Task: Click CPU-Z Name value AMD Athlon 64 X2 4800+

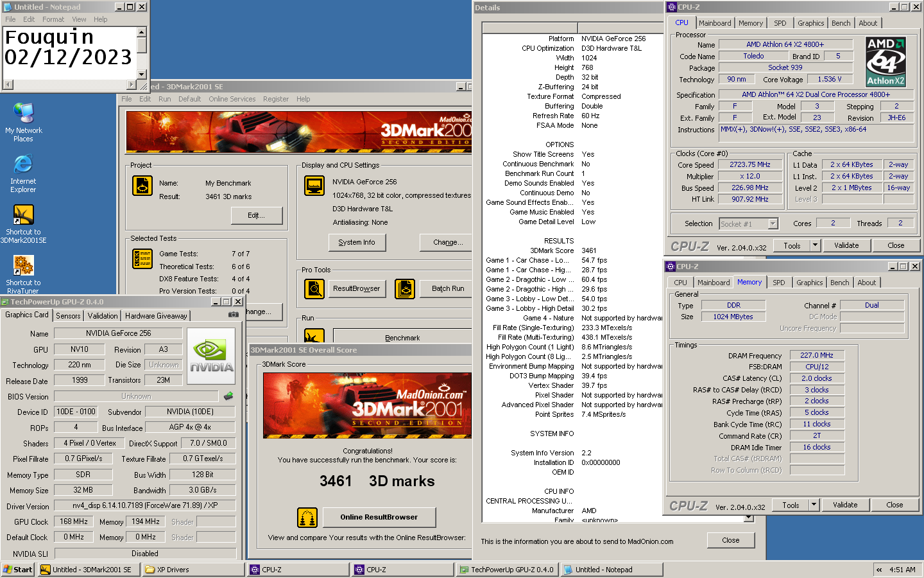Action: pyautogui.click(x=785, y=44)
